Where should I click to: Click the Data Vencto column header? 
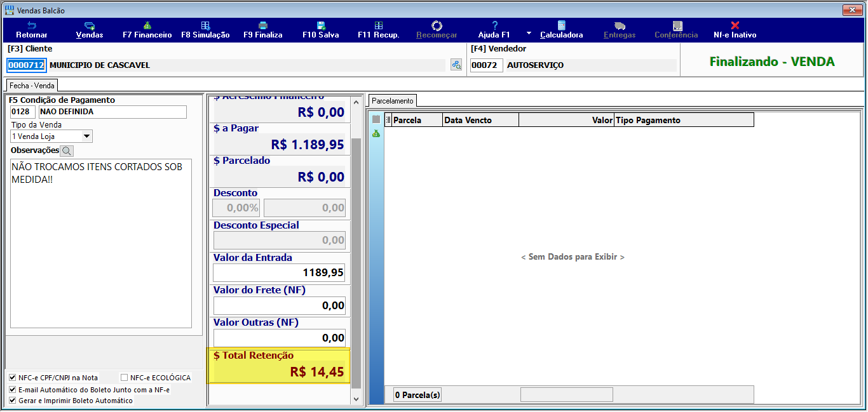tap(480, 120)
